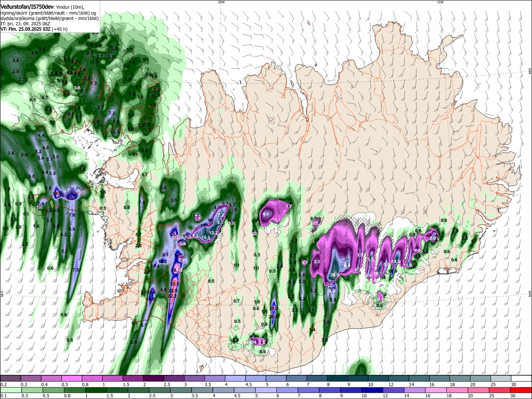
Task: Select the 20.4 precipitation value
Action: pos(273,317)
